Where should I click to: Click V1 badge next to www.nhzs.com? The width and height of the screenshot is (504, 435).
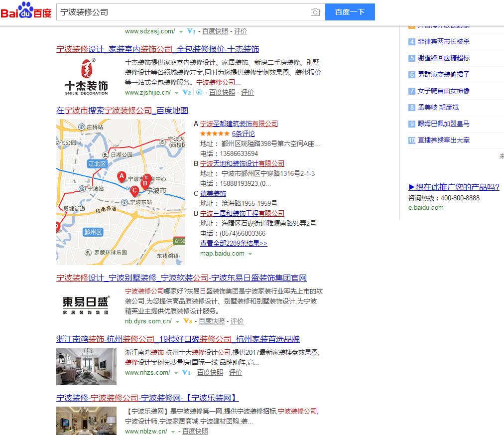click(186, 372)
